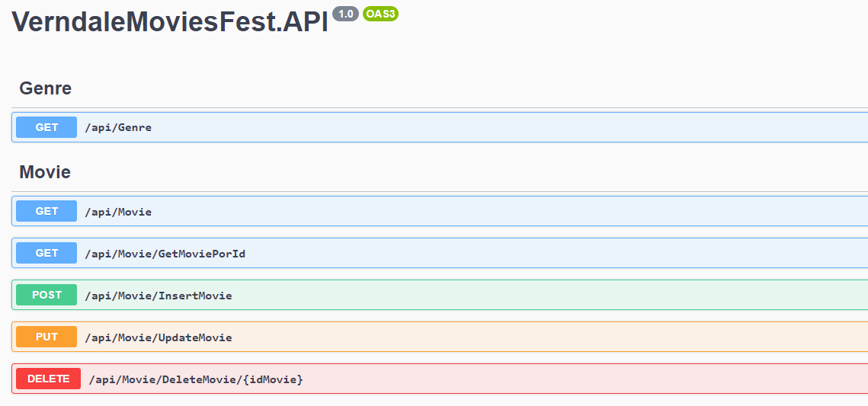The height and width of the screenshot is (406, 868).
Task: Click the VerndaleMoviesFest.API title
Action: pos(170,22)
